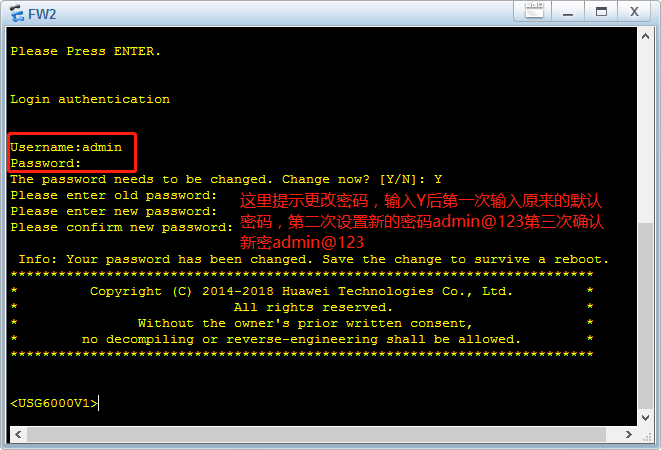This screenshot has width=661, height=450.
Task: Click the vertical scrollbar up arrow
Action: click(645, 36)
